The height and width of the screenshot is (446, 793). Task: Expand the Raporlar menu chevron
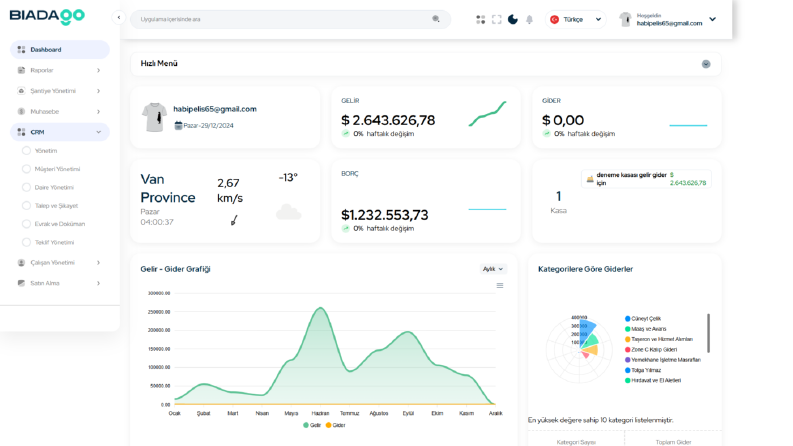98,70
